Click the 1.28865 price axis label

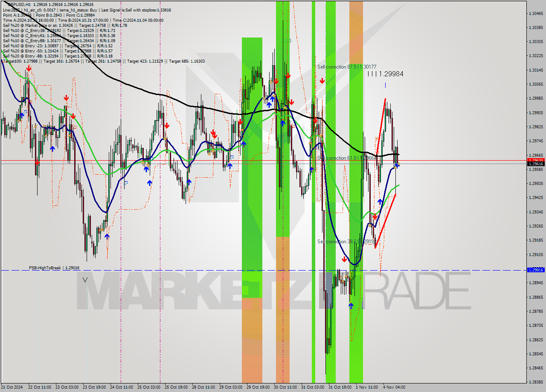(x=536, y=297)
